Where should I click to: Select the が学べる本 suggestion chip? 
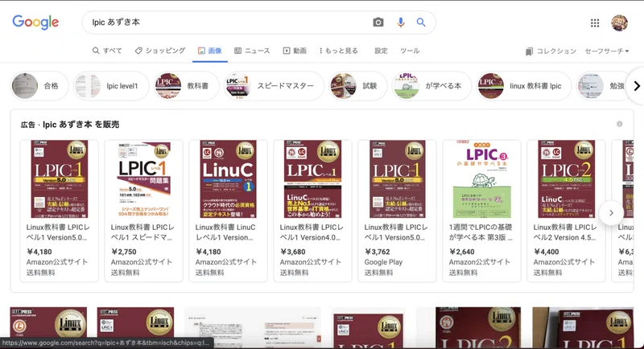(431, 86)
